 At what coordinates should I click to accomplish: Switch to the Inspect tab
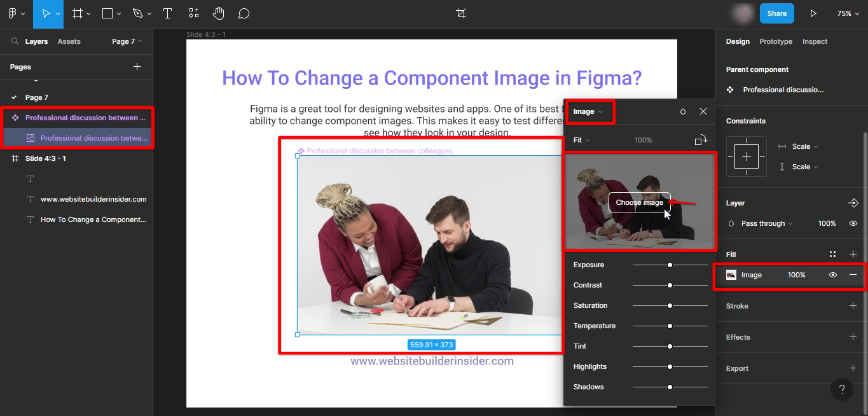[x=815, y=41]
